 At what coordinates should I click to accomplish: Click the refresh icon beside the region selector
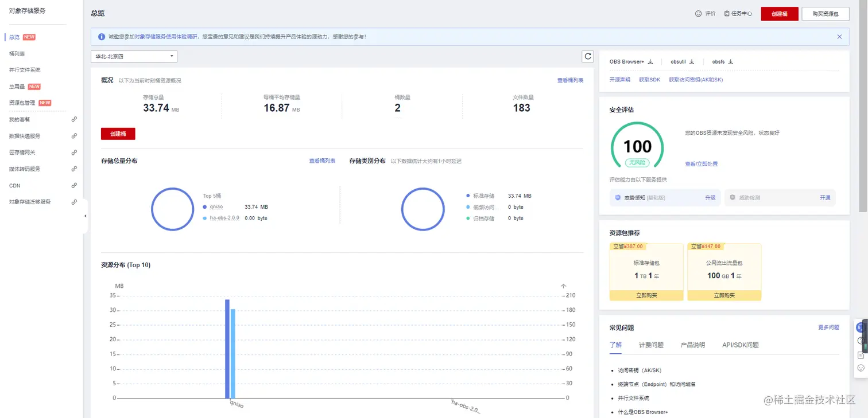click(587, 56)
